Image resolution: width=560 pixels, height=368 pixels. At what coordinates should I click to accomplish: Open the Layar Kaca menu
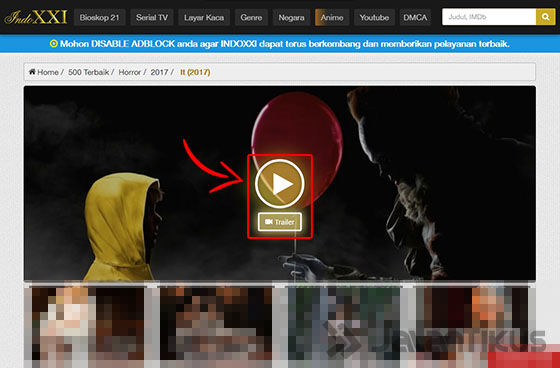pyautogui.click(x=204, y=17)
